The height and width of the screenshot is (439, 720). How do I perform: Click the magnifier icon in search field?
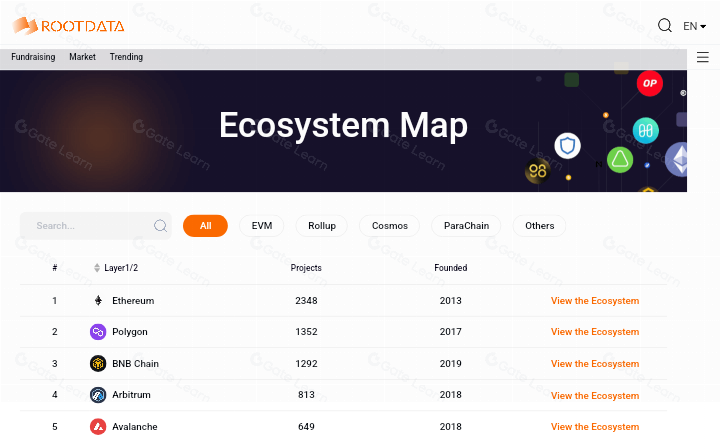(160, 225)
